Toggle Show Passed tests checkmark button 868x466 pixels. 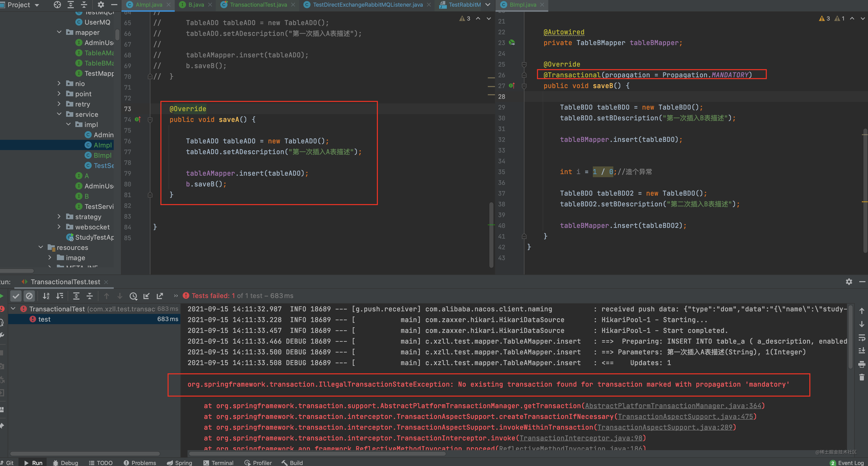click(x=16, y=296)
